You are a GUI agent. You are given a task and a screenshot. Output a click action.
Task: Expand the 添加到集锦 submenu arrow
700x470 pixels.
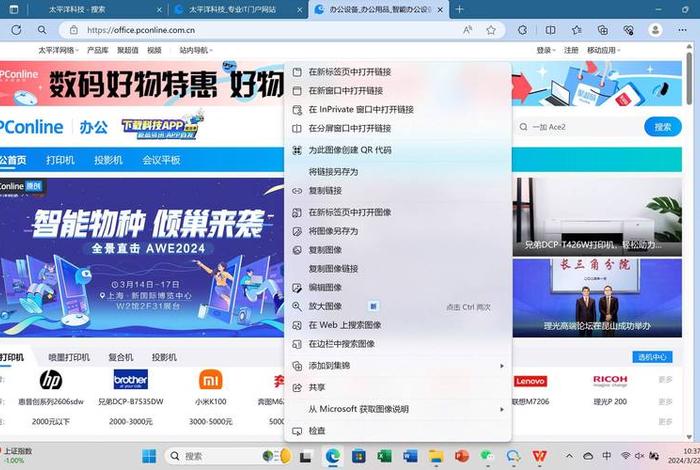pyautogui.click(x=502, y=366)
